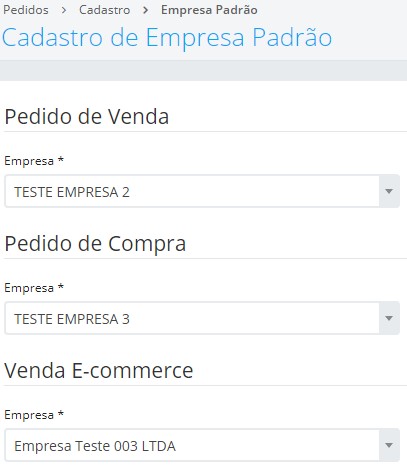Open the Pedidos breadcrumb link
Image resolution: width=407 pixels, height=468 pixels.
point(26,10)
